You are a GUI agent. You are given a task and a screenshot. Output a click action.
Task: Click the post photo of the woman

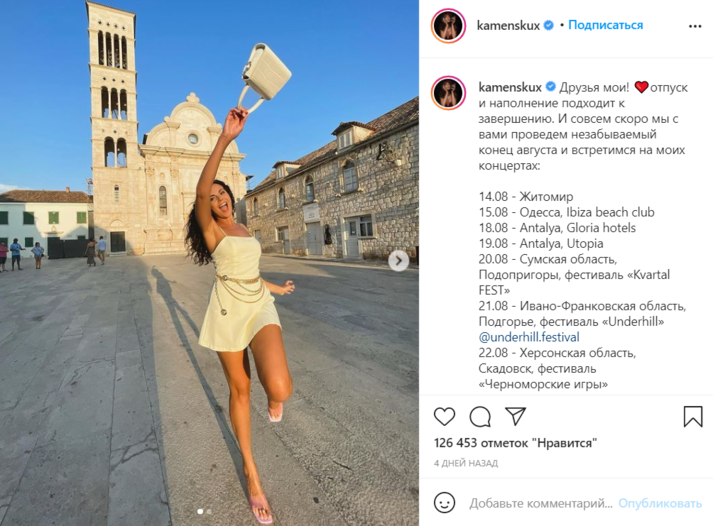209,263
